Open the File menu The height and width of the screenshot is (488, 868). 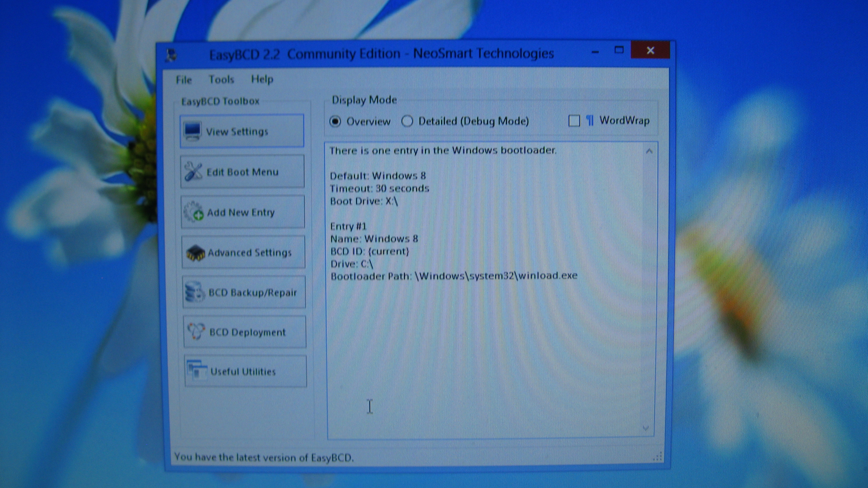point(184,80)
